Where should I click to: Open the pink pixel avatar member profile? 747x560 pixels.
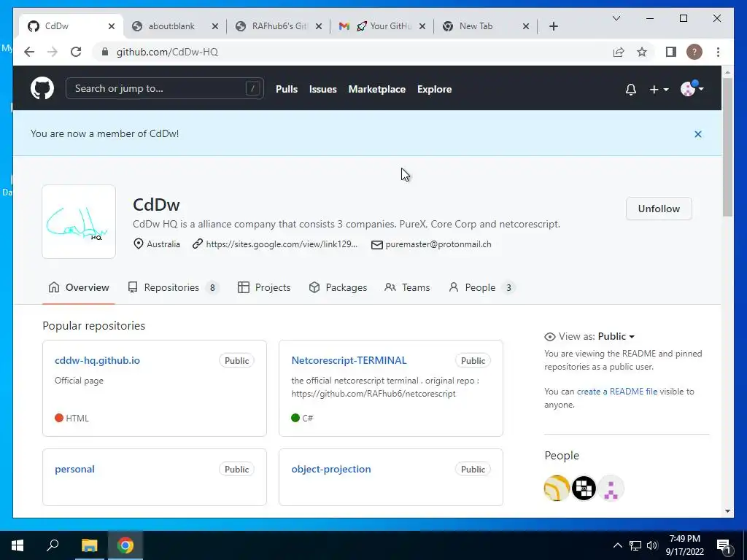tap(611, 488)
